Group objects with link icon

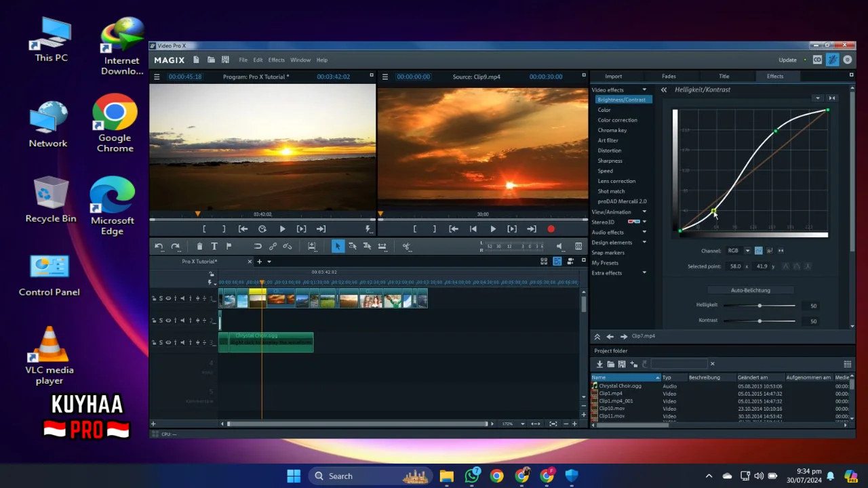pos(273,247)
